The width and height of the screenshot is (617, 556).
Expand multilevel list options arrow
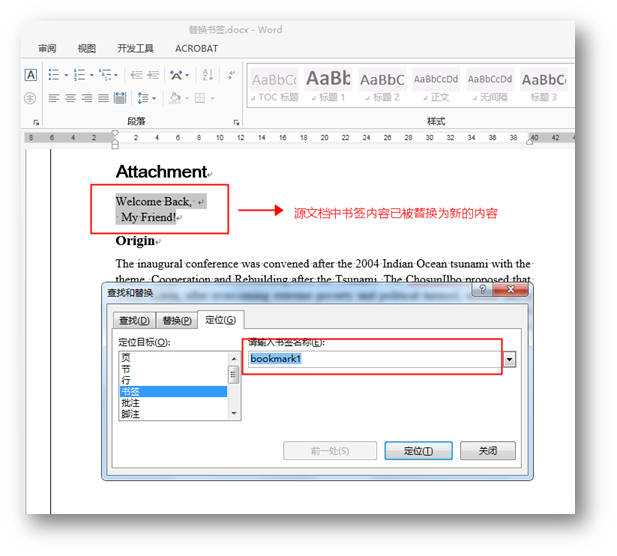[x=116, y=75]
